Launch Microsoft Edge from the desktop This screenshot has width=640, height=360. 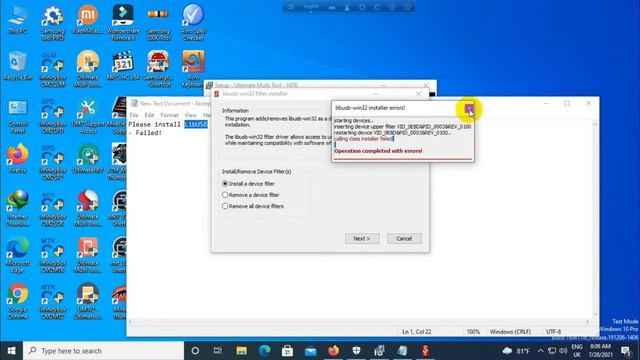click(18, 255)
